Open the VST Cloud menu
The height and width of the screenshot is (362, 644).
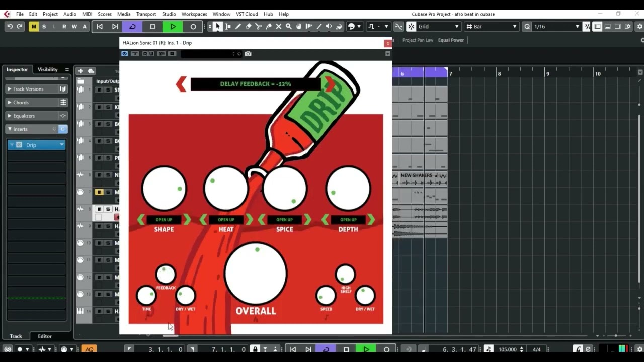coord(247,14)
